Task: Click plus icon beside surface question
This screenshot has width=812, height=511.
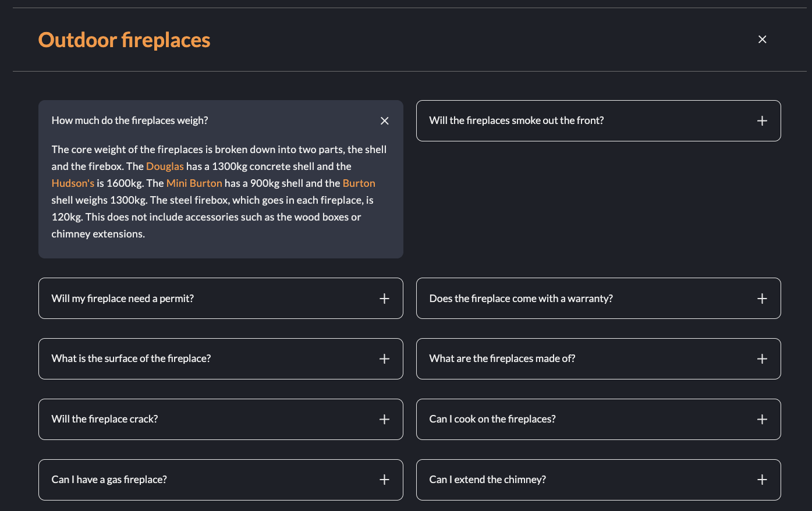Action: tap(384, 359)
